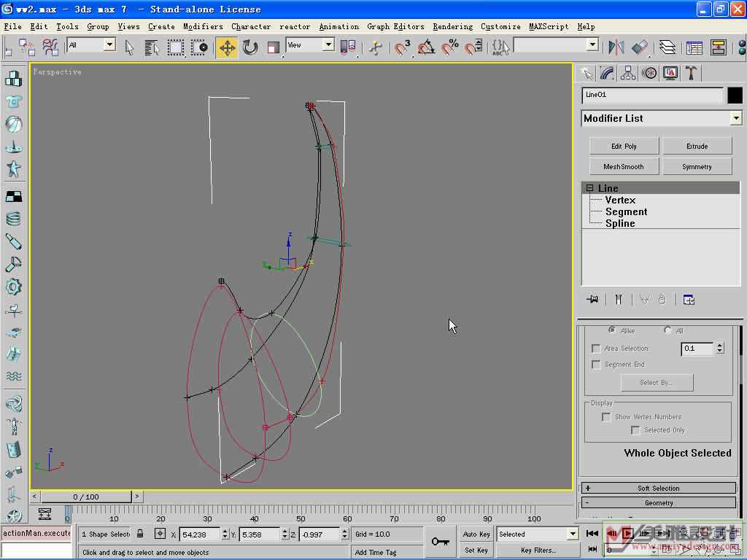Viewport: 747px width, 560px height.
Task: Click the MeshSmooth modifier button
Action: 624,167
